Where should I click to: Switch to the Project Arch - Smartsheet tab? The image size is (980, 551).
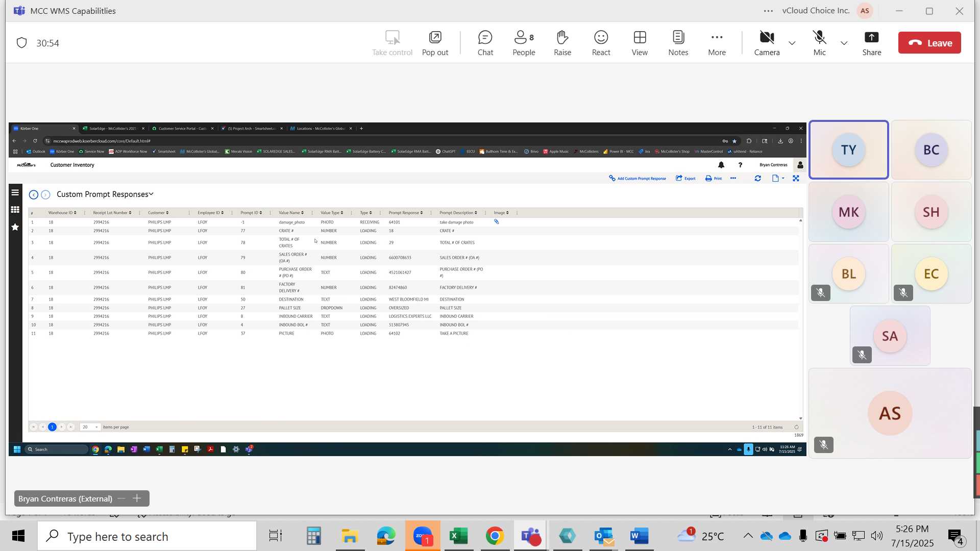[x=252, y=129]
